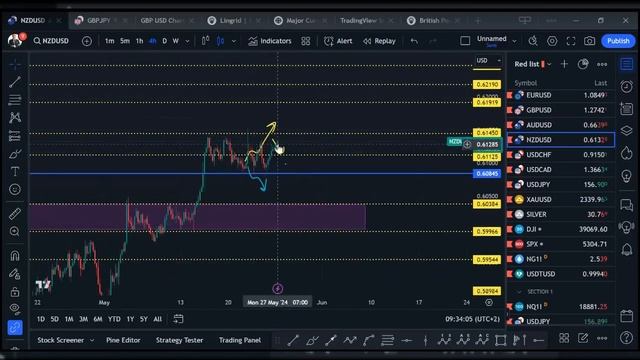Switch to W weekly timeframe
This screenshot has width=640, height=360.
point(176,41)
